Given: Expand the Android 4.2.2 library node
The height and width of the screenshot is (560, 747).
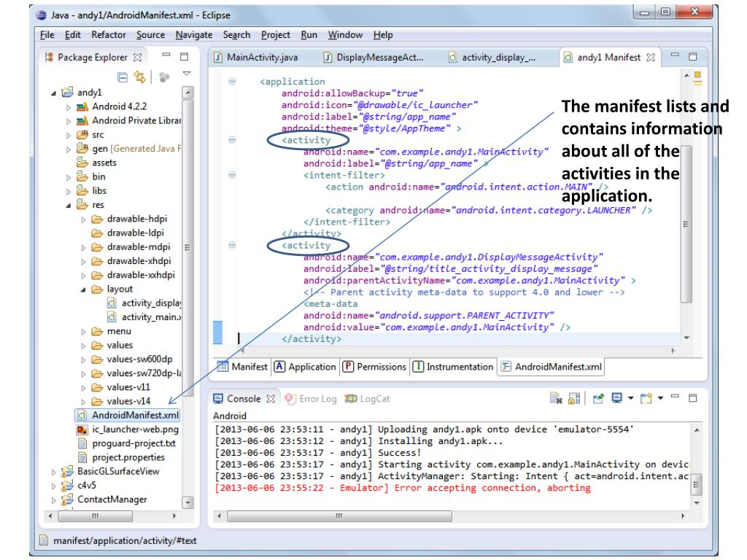Looking at the screenshot, I should 69,108.
